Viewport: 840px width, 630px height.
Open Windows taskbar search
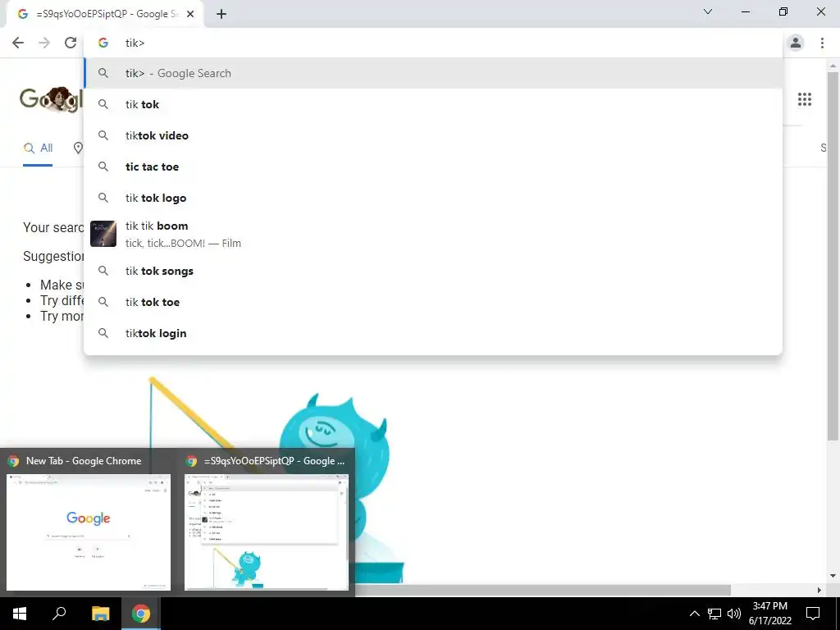(59, 614)
